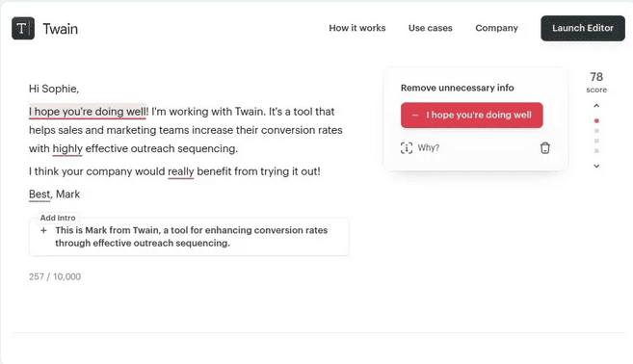Viewport: 633px width, 364px height.
Task: Select the fourth suggestion dot
Action: click(596, 151)
